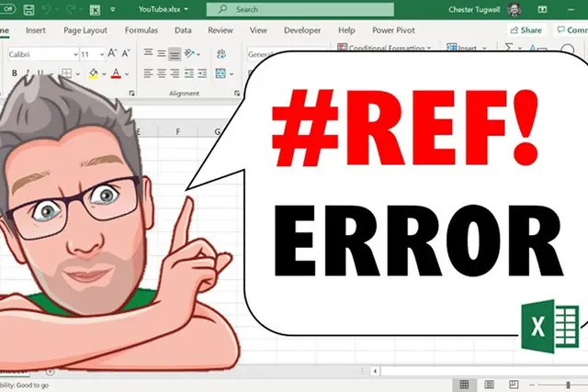This screenshot has width=588, height=392.
Task: Click the Redo arrow in the quick access toolbar
Action: tap(71, 9)
